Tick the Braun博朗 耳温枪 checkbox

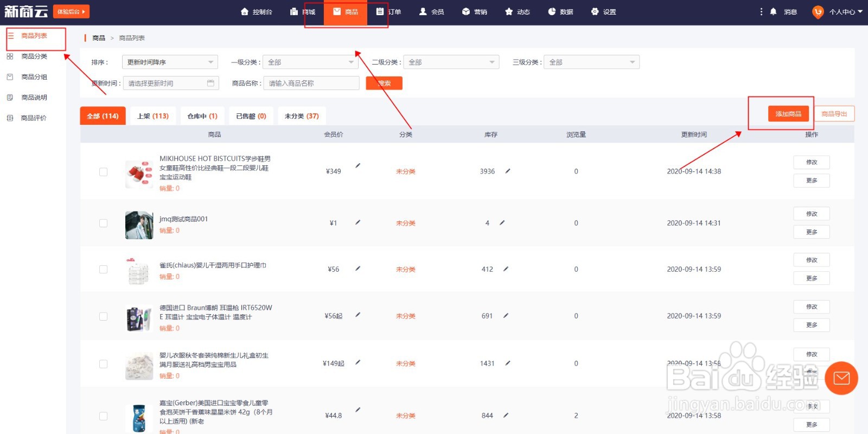click(x=103, y=316)
